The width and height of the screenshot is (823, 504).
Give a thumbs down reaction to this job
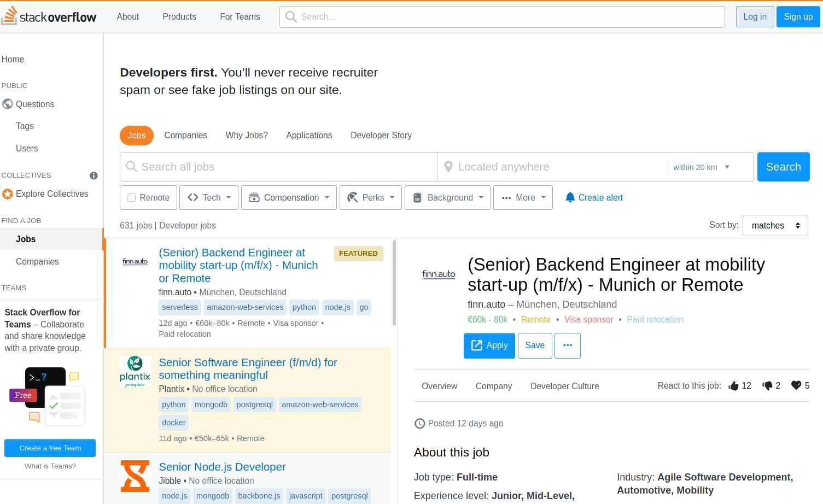767,386
